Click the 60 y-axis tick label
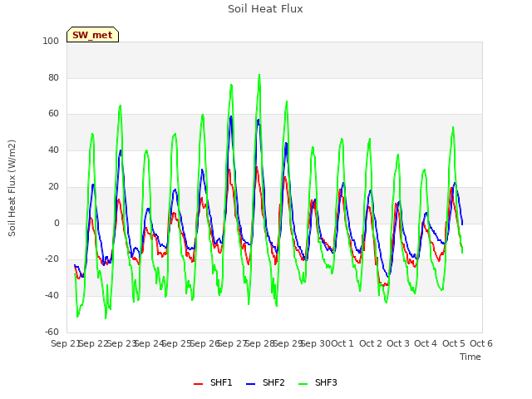532x399 pixels. click(x=53, y=114)
